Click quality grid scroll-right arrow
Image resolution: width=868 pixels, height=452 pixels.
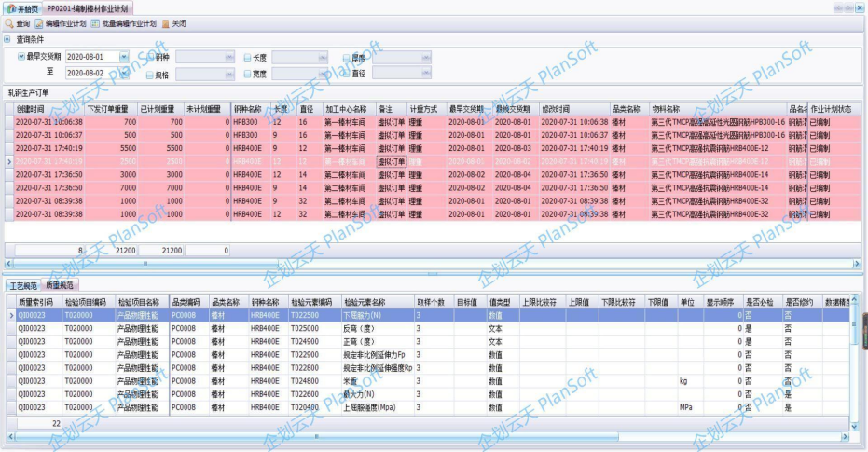tap(845, 436)
